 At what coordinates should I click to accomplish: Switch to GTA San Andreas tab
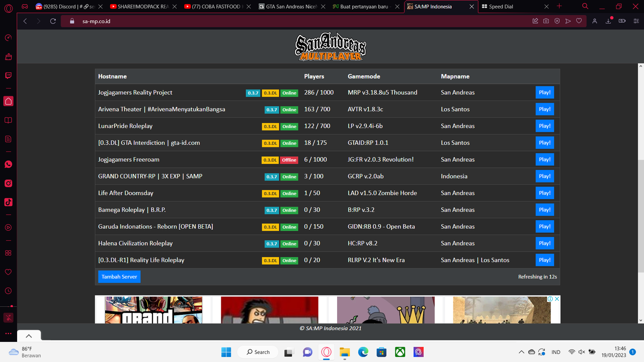coord(291,7)
